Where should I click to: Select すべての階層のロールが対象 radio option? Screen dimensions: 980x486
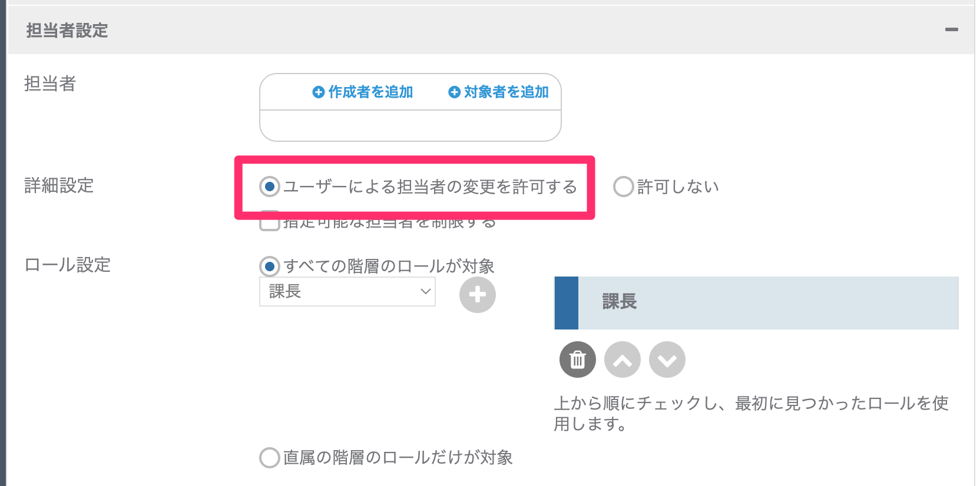point(270,267)
